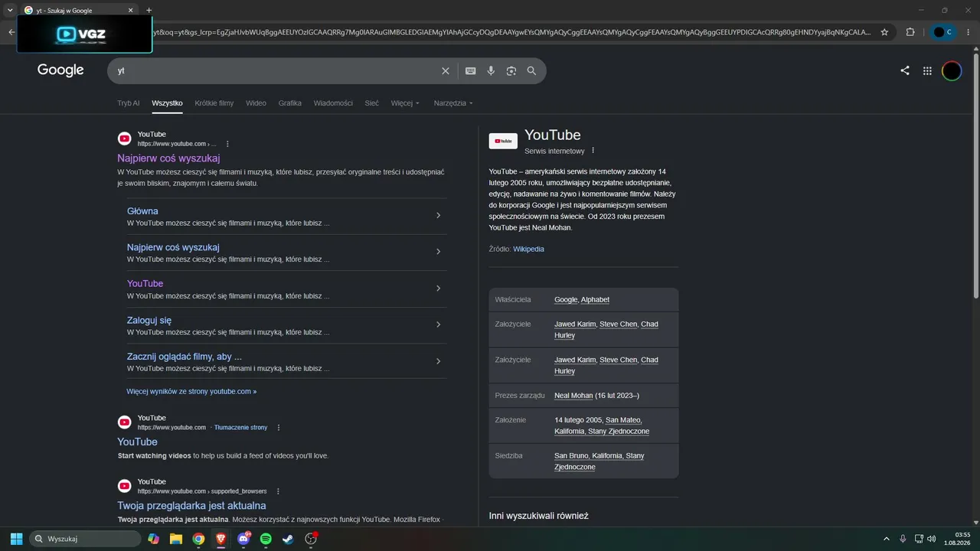Click the Windows taskbar Wyszukaj search box

click(x=85, y=539)
